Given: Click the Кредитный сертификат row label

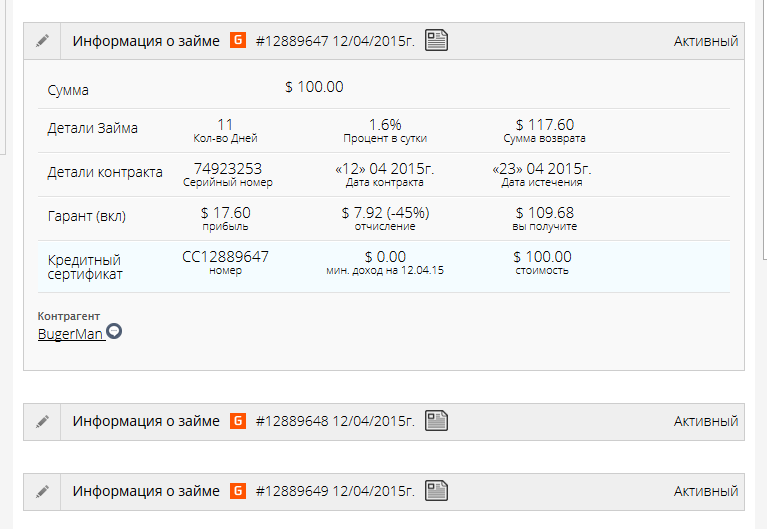Looking at the screenshot, I should click(x=85, y=267).
